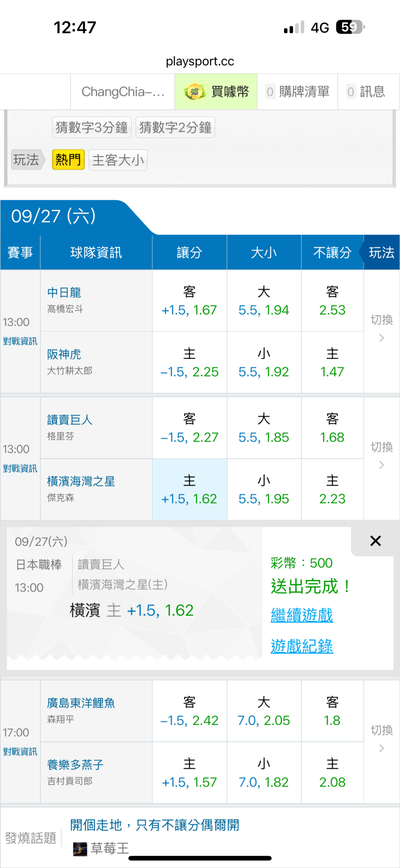
Task: Switch to 主客大小 play type
Action: point(118,160)
